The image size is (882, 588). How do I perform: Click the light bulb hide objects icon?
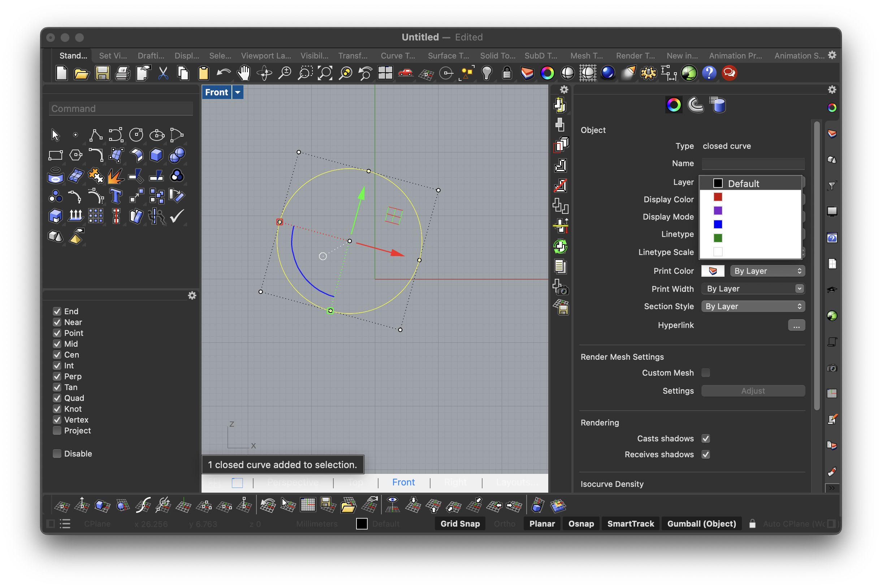click(x=487, y=73)
